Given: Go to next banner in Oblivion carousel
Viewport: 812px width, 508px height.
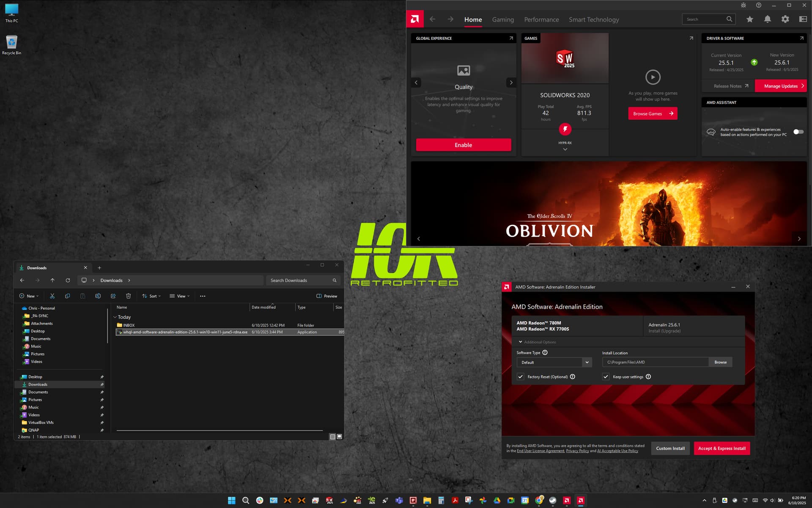Looking at the screenshot, I should tap(799, 239).
